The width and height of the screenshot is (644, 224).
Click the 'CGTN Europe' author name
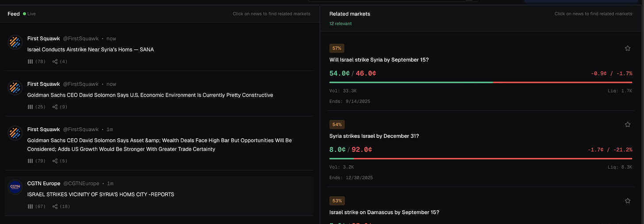click(44, 183)
